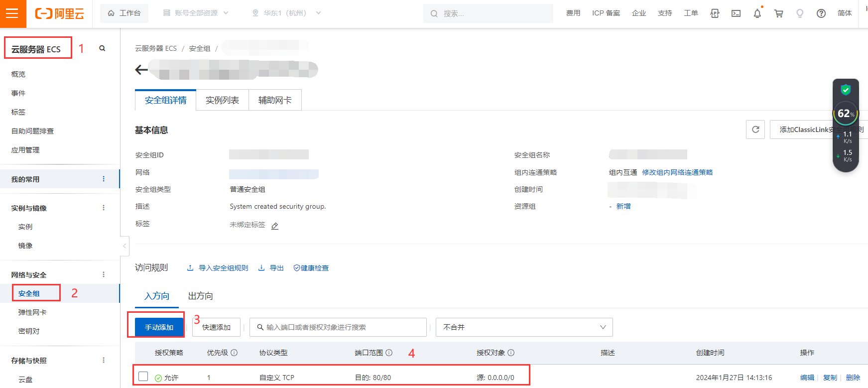The image size is (868, 388).
Task: Switch to the 实例列表 tab
Action: 222,100
